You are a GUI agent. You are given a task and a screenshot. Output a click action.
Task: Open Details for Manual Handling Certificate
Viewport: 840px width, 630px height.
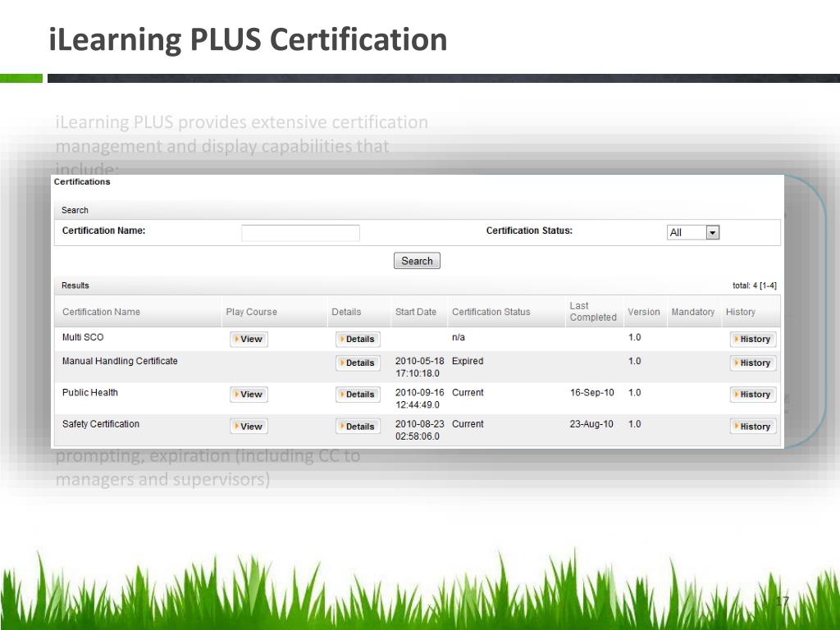point(358,363)
